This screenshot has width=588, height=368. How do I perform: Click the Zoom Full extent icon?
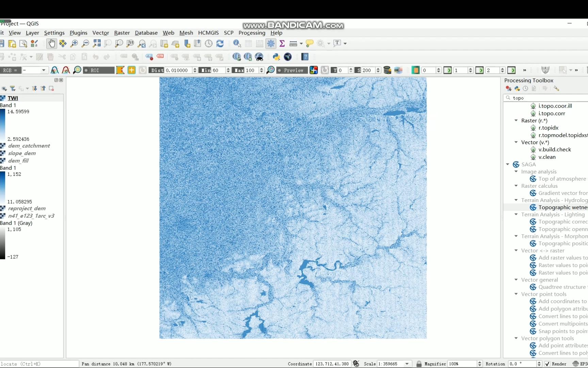(97, 43)
